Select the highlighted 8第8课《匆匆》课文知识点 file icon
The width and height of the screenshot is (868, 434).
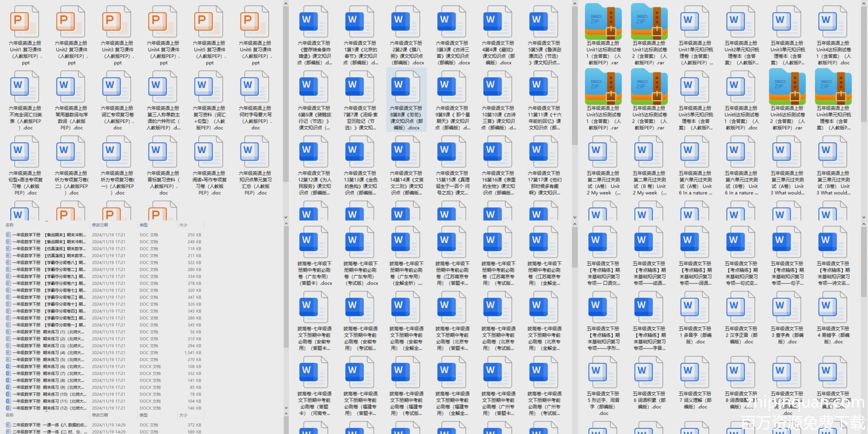(x=406, y=86)
